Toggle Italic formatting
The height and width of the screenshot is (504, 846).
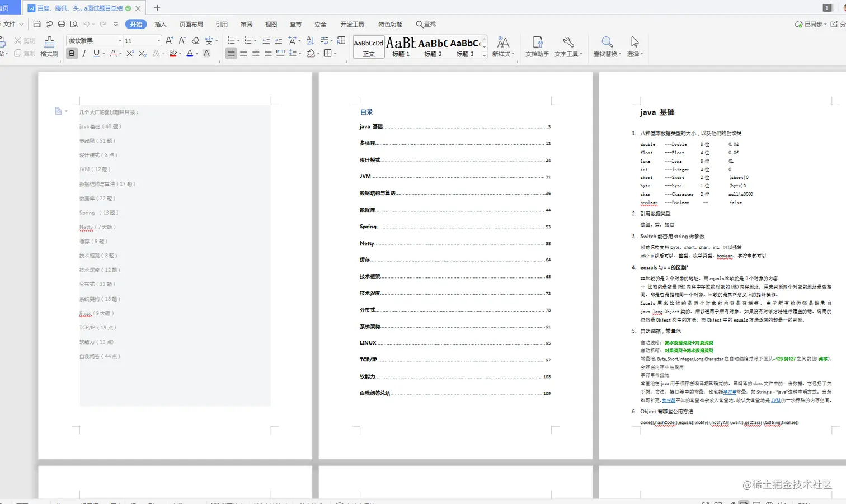coord(84,53)
